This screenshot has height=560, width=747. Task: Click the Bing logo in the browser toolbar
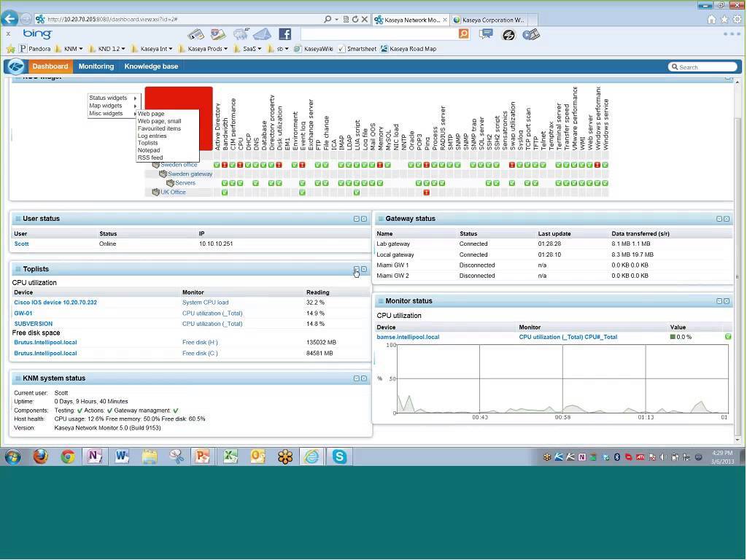point(36,34)
